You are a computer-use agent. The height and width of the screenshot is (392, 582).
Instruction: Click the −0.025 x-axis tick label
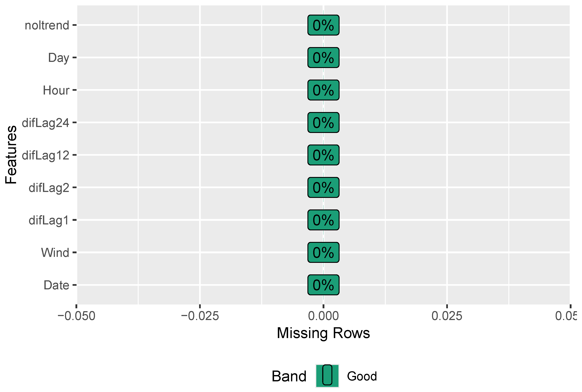click(x=200, y=316)
